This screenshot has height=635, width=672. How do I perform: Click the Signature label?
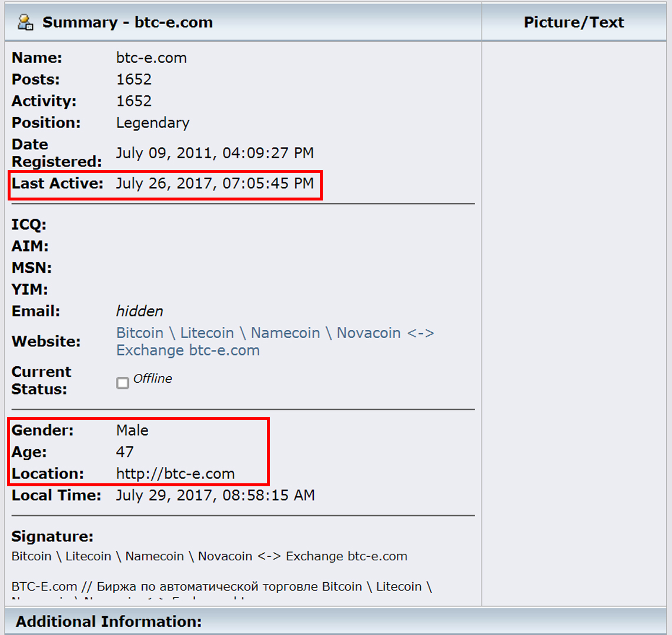tap(52, 536)
